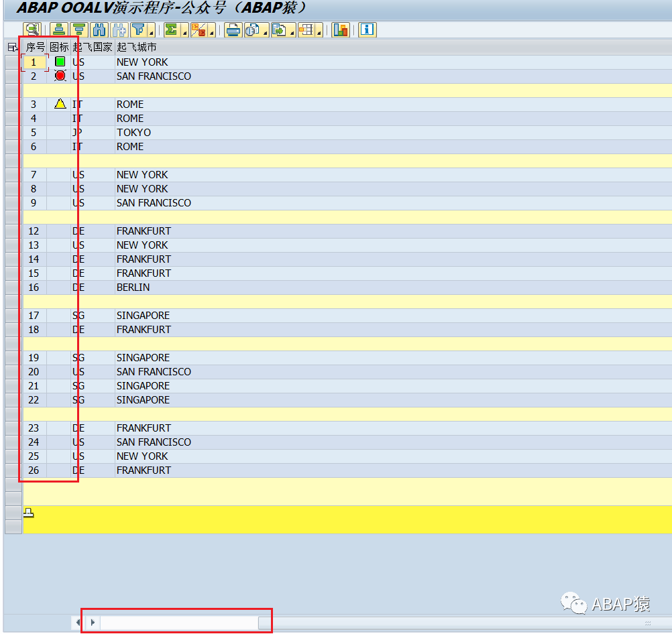
Task: Click the right arrow of horizontal scrollbar
Action: point(93,622)
